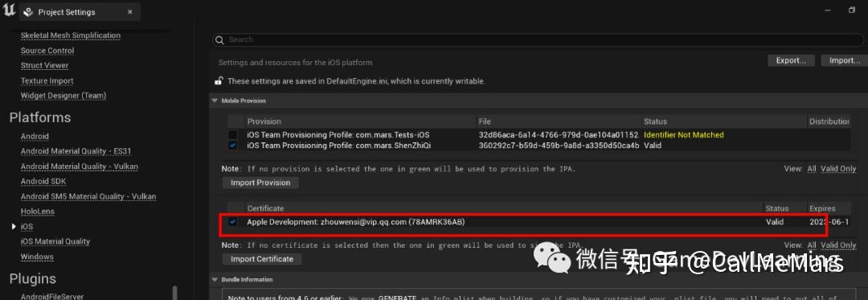Click the Identifier Not Matched status
The image size is (868, 300).
684,135
